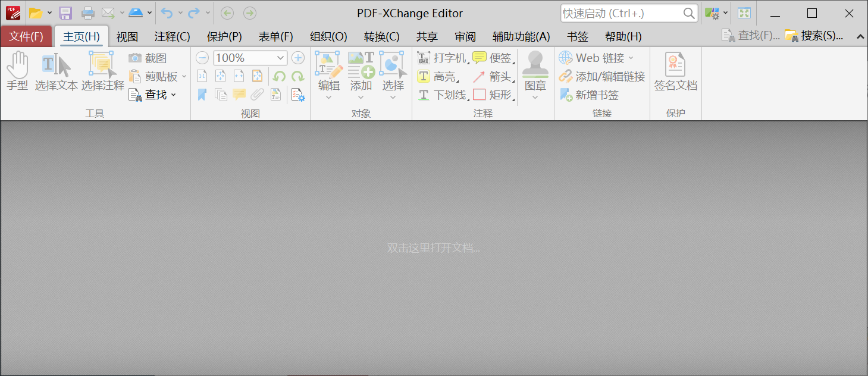Open the blue bookmarks pane icon
This screenshot has width=868, height=376.
pyautogui.click(x=202, y=95)
